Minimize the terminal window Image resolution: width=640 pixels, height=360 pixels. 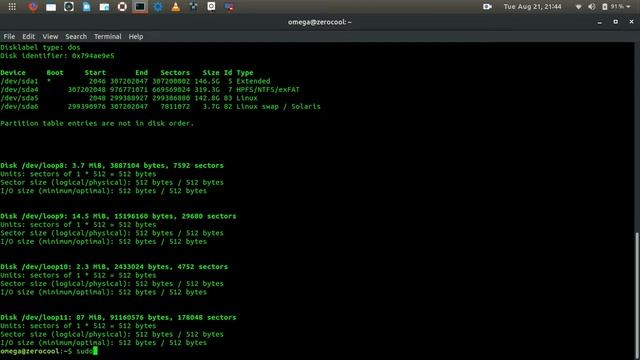point(600,22)
